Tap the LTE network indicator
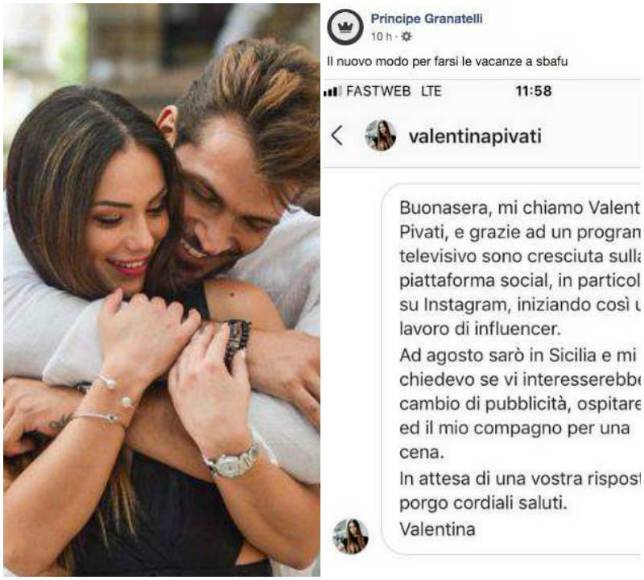This screenshot has width=644, height=580. 431,91
